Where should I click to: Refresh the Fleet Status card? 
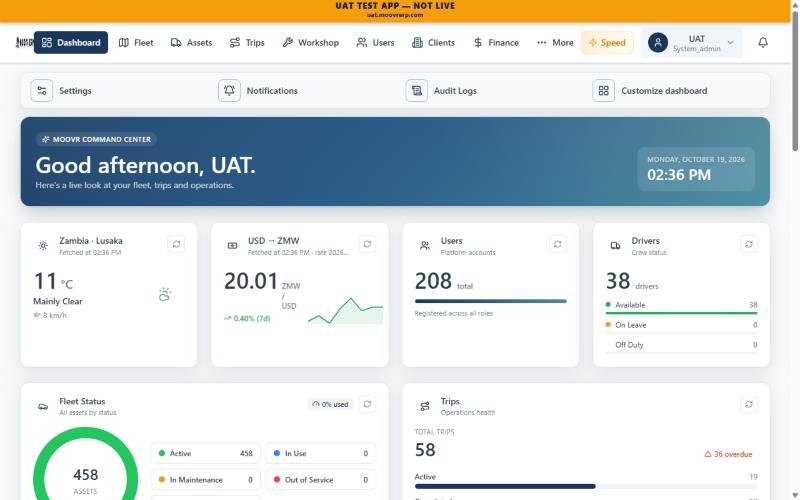point(367,405)
